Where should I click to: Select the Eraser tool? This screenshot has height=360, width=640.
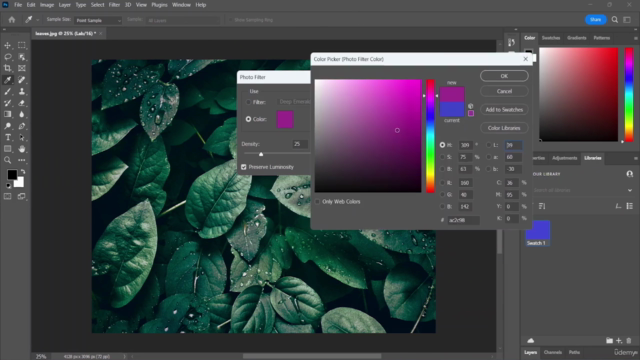click(x=22, y=103)
